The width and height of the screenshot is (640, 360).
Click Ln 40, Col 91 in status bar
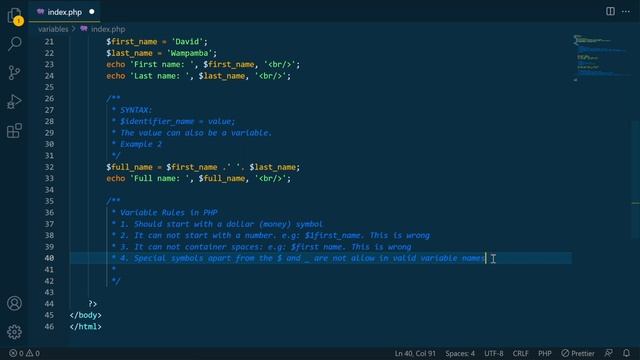click(415, 353)
